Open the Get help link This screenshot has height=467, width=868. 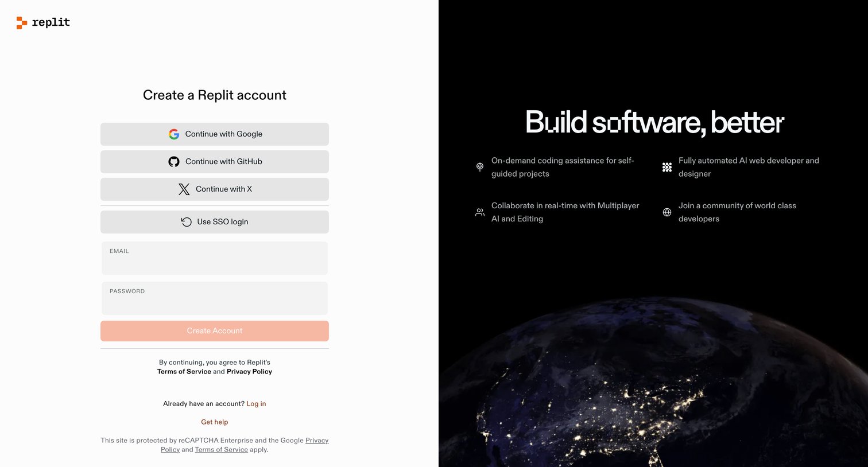tap(215, 422)
